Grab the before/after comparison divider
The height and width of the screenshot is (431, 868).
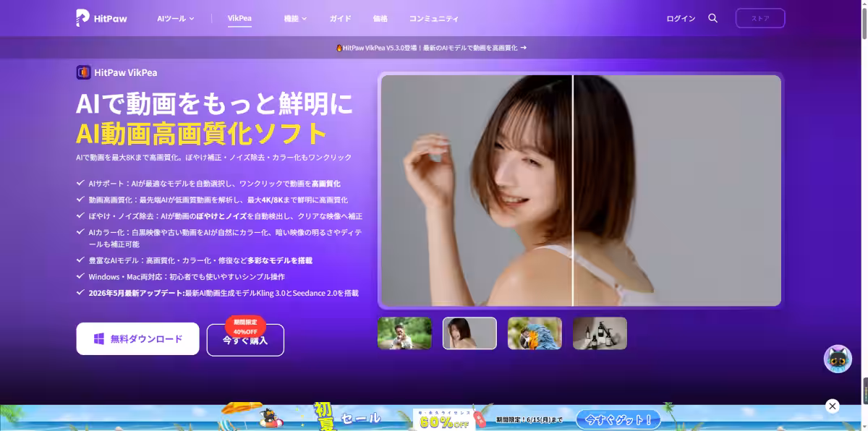pos(572,190)
